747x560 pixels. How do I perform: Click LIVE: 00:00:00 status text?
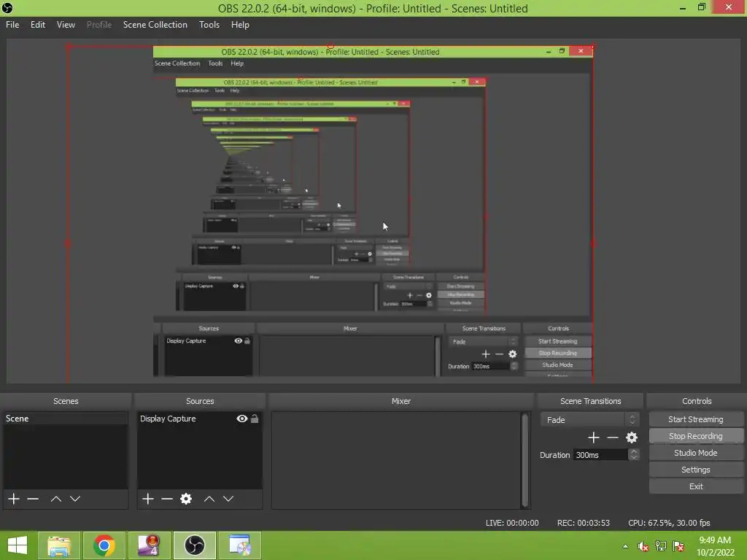pos(512,523)
